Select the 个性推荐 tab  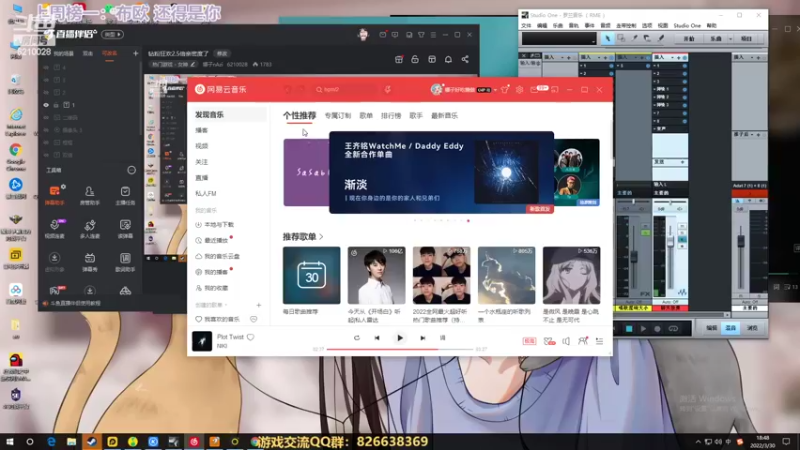[x=299, y=116]
